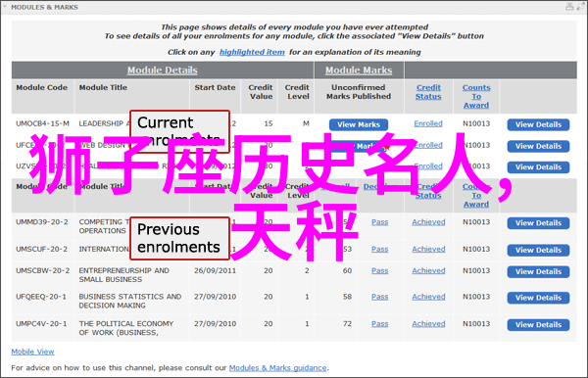
Task: Click View Details in the WEB DESIGN row
Action: [538, 146]
